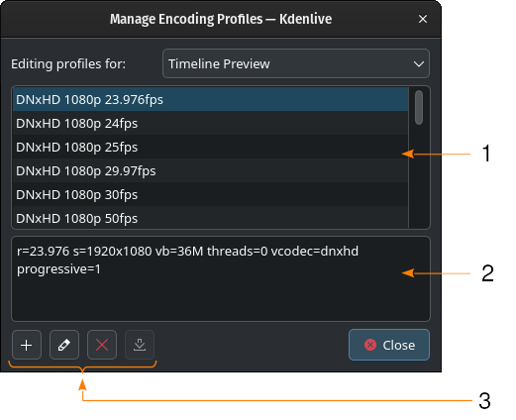Choose DNxHD 1080p 50fps profile
This screenshot has height=420, width=516.
point(210,218)
